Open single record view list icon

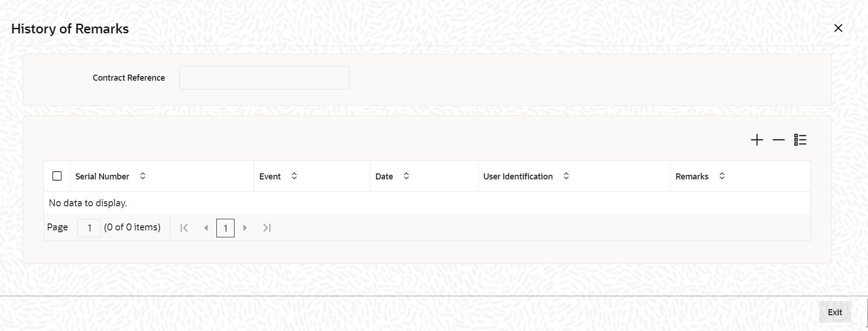[800, 140]
